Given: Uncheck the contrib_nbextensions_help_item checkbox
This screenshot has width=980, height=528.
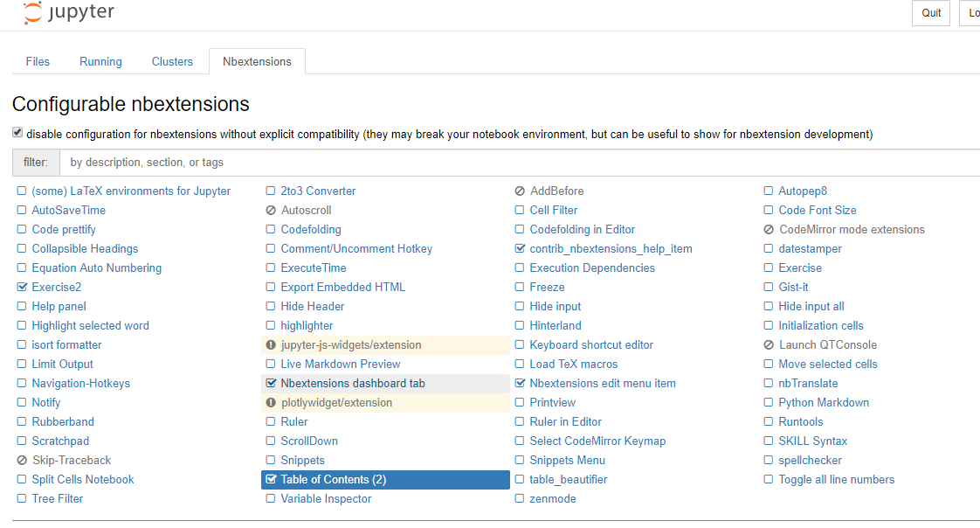Looking at the screenshot, I should tap(520, 249).
